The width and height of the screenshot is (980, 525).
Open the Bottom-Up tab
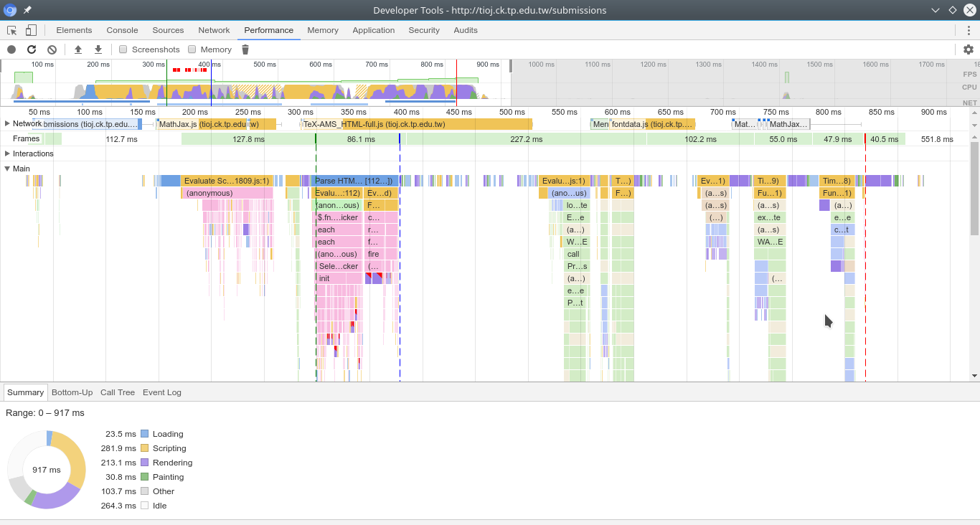[x=72, y=392]
